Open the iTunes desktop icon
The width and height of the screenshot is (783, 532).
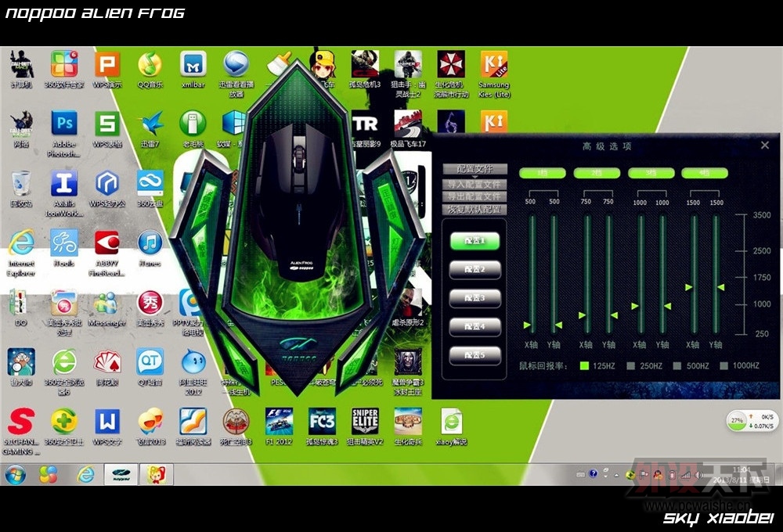pos(150,247)
